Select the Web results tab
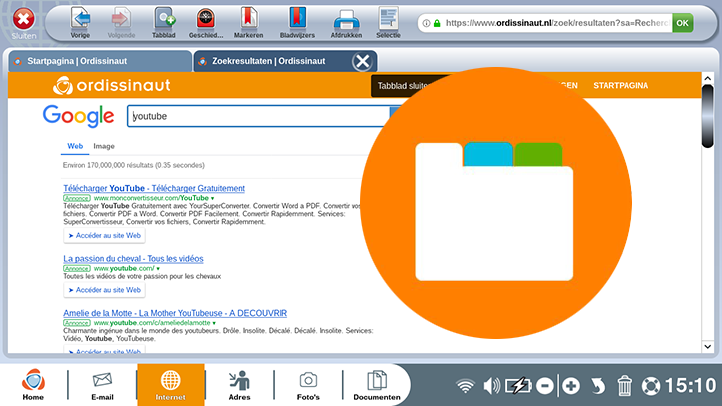Viewport: 722px width, 406px height. click(75, 146)
